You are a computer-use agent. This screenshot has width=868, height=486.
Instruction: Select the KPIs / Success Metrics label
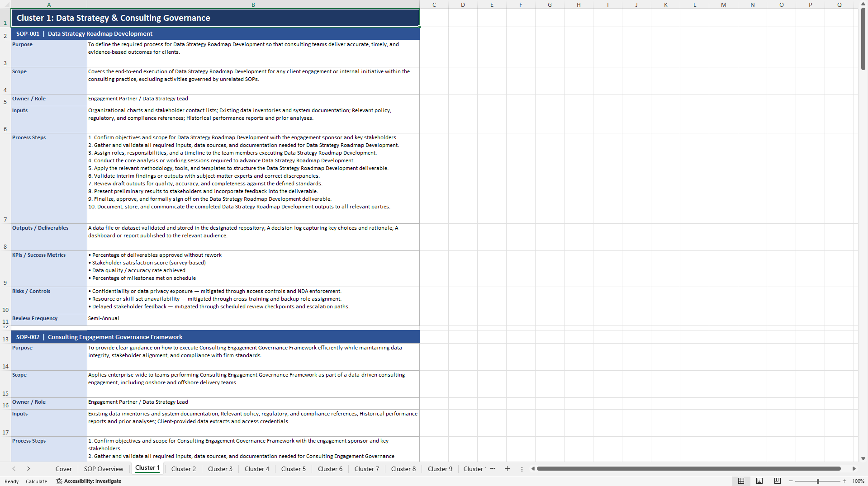(x=49, y=269)
